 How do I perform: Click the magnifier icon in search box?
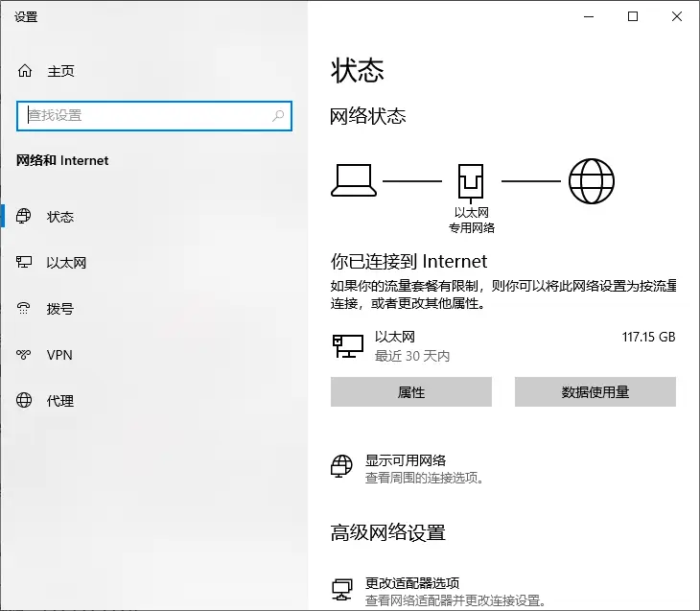pyautogui.click(x=278, y=116)
